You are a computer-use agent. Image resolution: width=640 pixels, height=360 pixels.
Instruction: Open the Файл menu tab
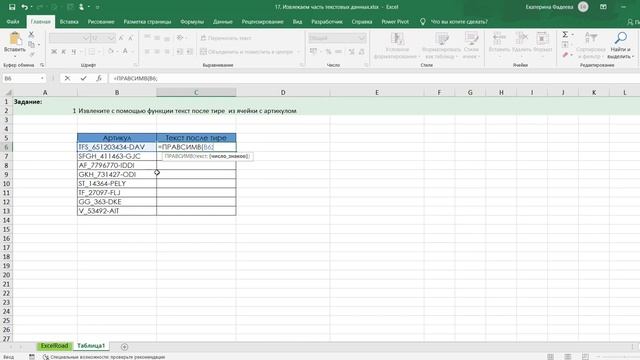pyautogui.click(x=13, y=22)
